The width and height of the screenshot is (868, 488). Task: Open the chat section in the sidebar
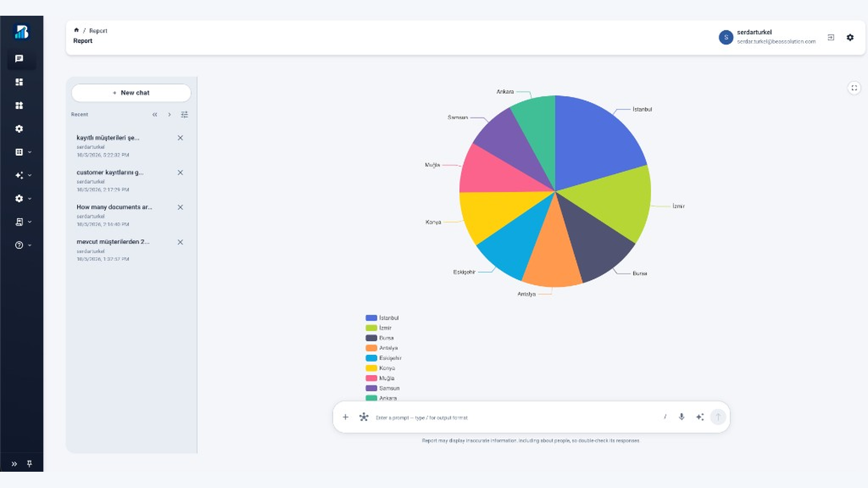coord(19,59)
